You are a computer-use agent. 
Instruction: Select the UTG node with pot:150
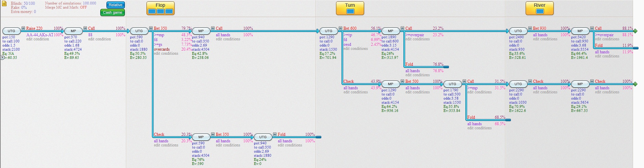point(11,31)
